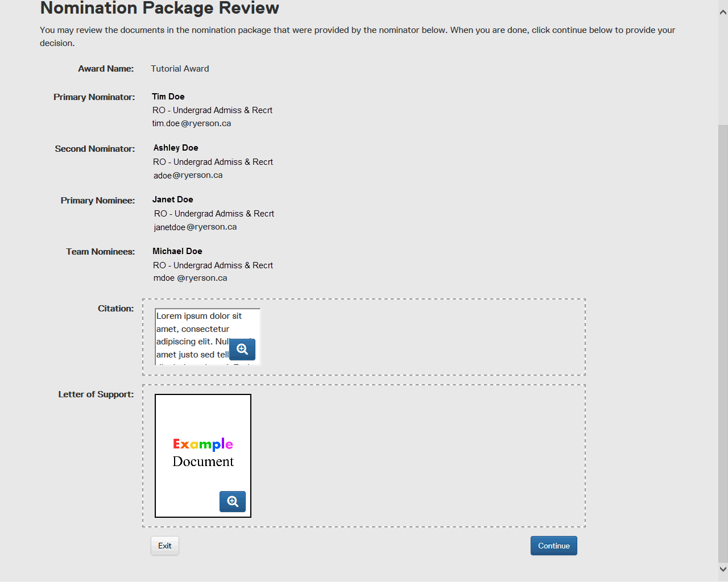Screen dimensions: 728x582
Task: Click the Nomination Package Review heading
Action: click(159, 8)
